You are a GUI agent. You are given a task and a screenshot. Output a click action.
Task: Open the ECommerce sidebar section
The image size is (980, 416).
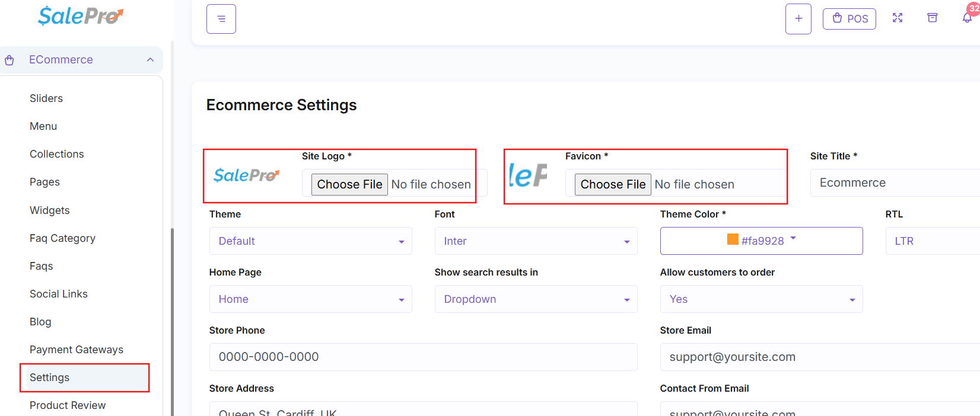point(81,60)
